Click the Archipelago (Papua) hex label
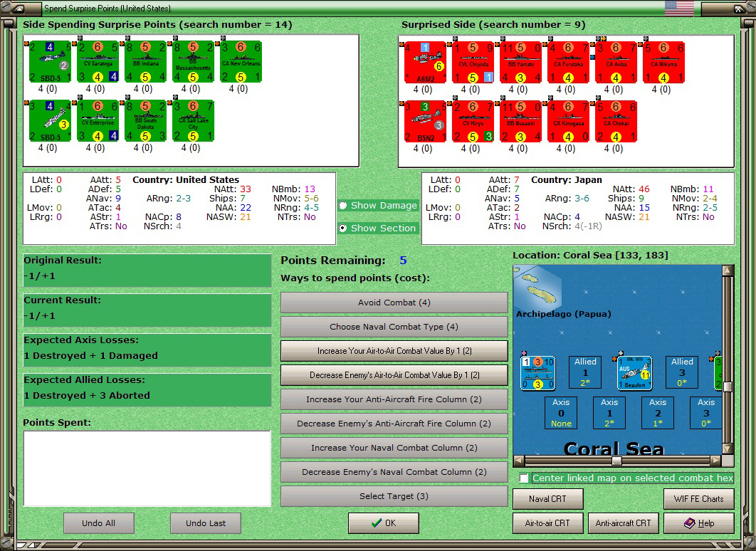756x551 pixels. click(x=564, y=314)
